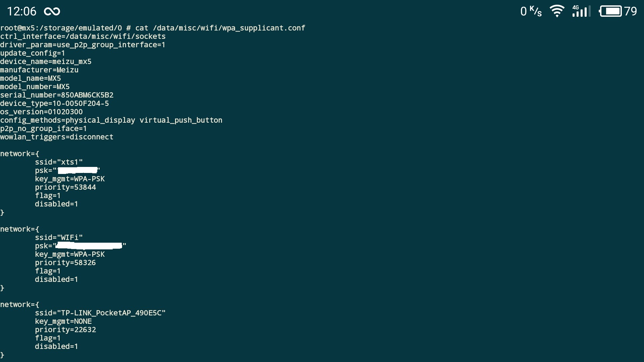The height and width of the screenshot is (362, 644).
Task: Click the TP-LINK_PocketAP_490E5C ssid line
Action: click(100, 313)
